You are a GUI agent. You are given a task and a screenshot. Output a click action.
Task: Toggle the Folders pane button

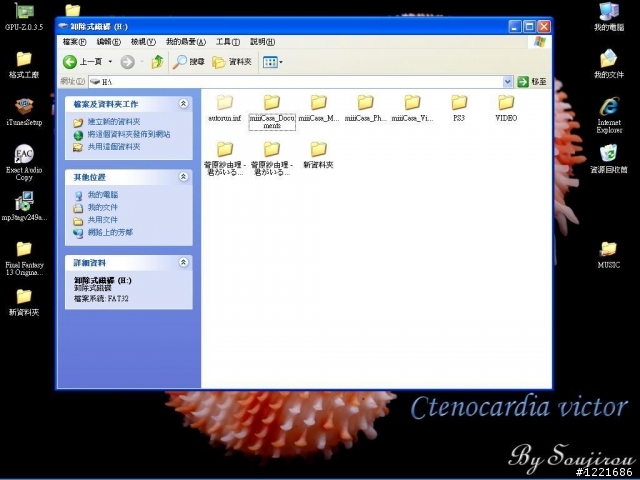coord(232,62)
